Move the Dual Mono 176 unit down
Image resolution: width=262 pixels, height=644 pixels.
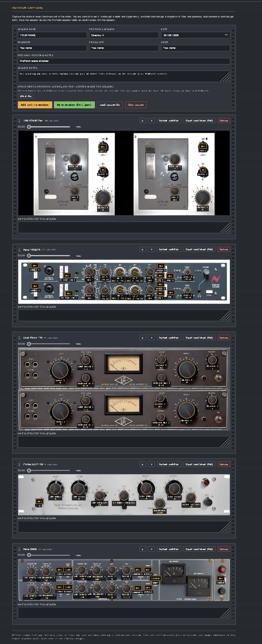coord(151,338)
